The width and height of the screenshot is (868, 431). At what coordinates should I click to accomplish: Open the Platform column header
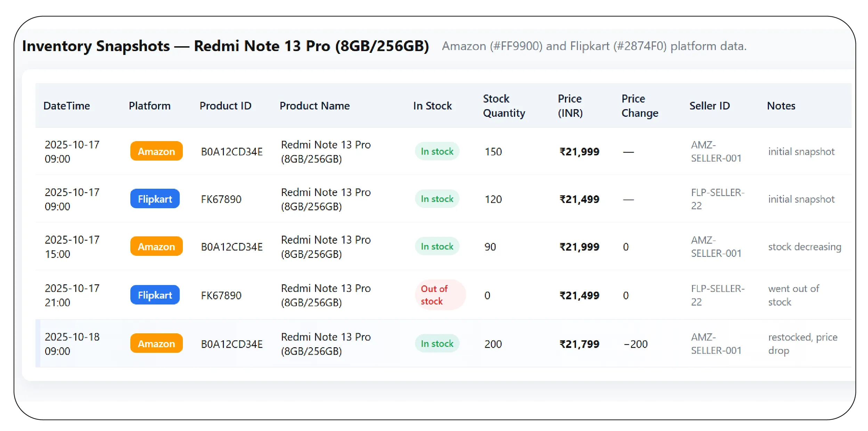coord(149,106)
